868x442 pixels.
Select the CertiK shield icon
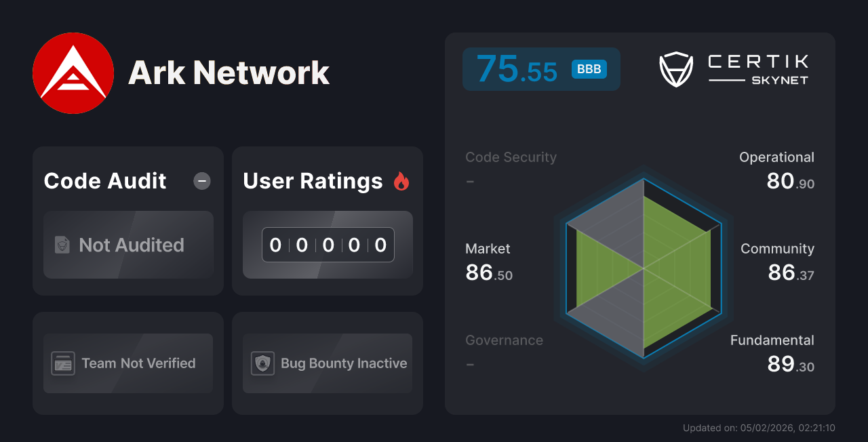(x=675, y=68)
